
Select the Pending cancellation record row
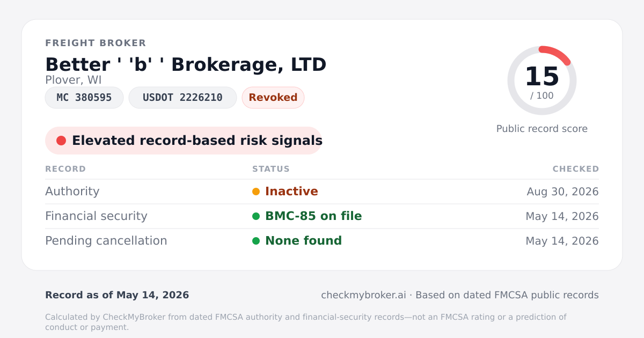coord(322,241)
